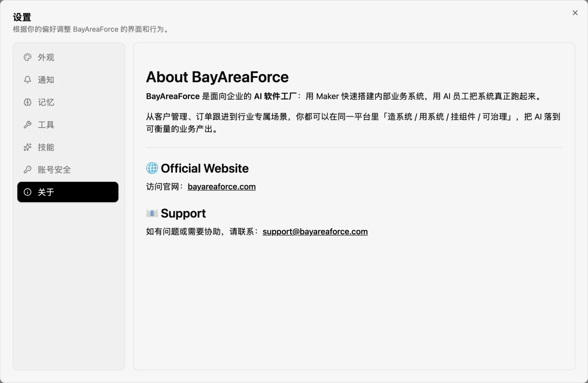This screenshot has width=588, height=383.
Task: Switch to the 通知 tab
Action: pyautogui.click(x=68, y=80)
